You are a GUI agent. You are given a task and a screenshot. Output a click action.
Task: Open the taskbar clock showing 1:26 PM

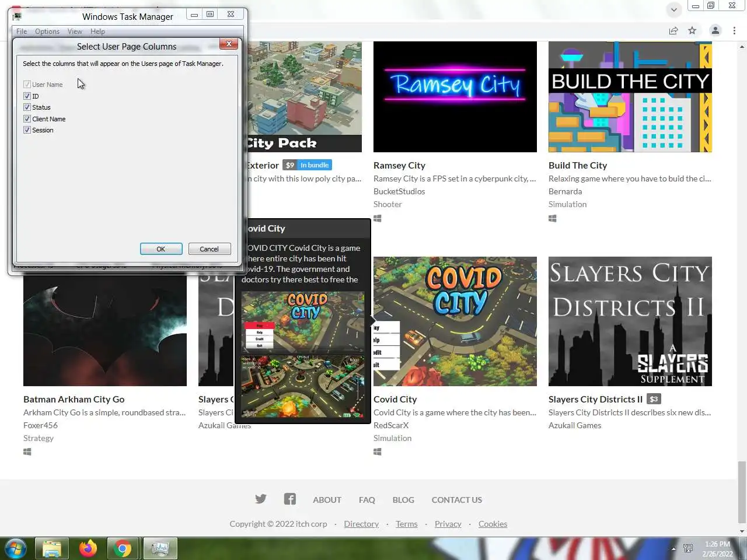tap(717, 549)
